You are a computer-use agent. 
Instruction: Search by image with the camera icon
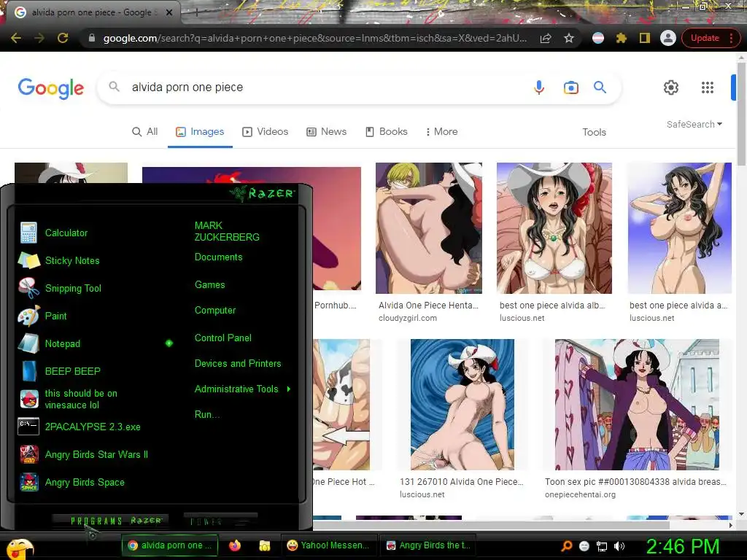tap(570, 87)
